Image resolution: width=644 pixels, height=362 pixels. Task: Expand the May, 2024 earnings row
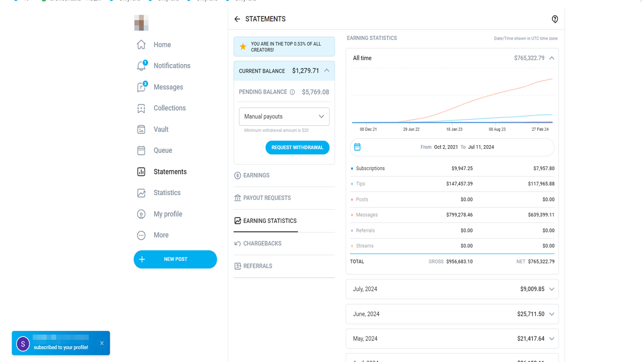pyautogui.click(x=452, y=338)
